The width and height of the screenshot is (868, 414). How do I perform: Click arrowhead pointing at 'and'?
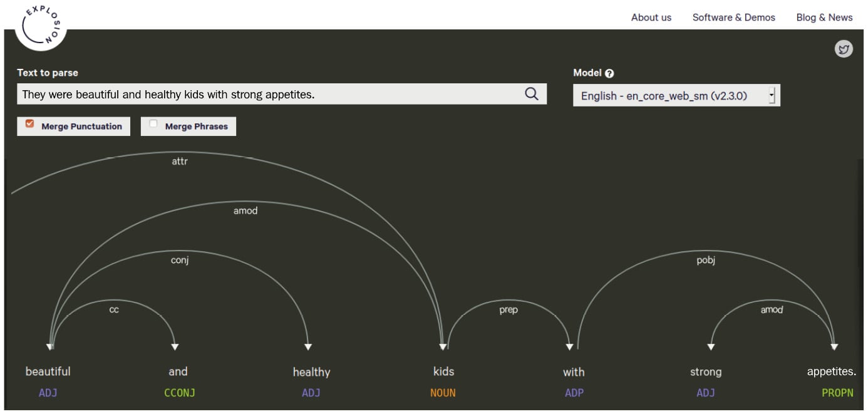175,347
